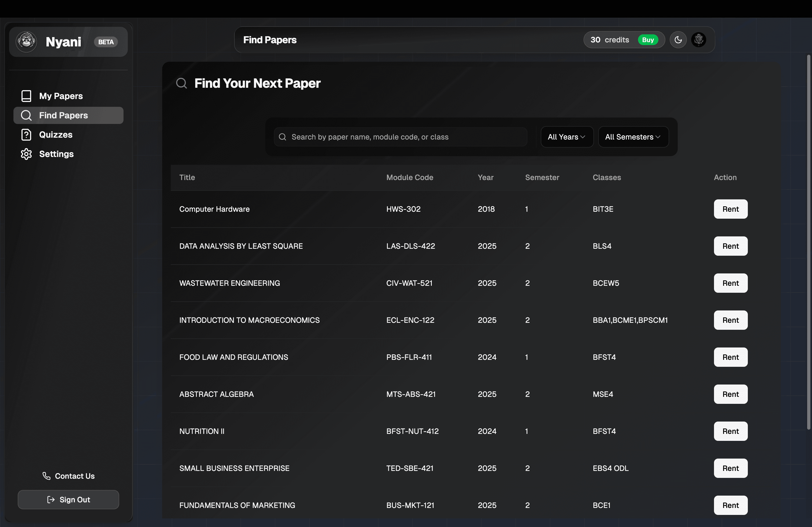Rent the Computer Hardware paper
This screenshot has height=527, width=812.
coord(730,209)
